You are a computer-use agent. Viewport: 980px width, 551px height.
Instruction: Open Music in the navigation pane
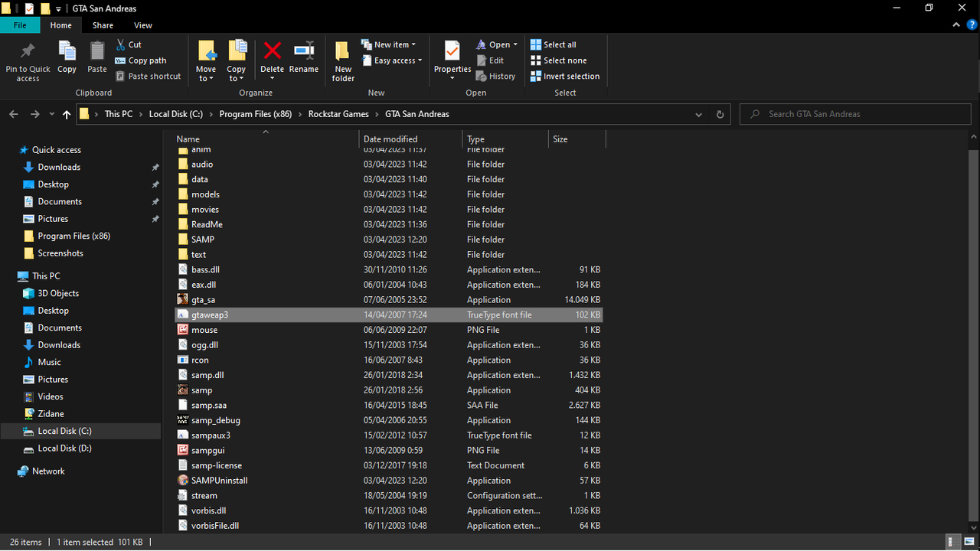coord(49,362)
